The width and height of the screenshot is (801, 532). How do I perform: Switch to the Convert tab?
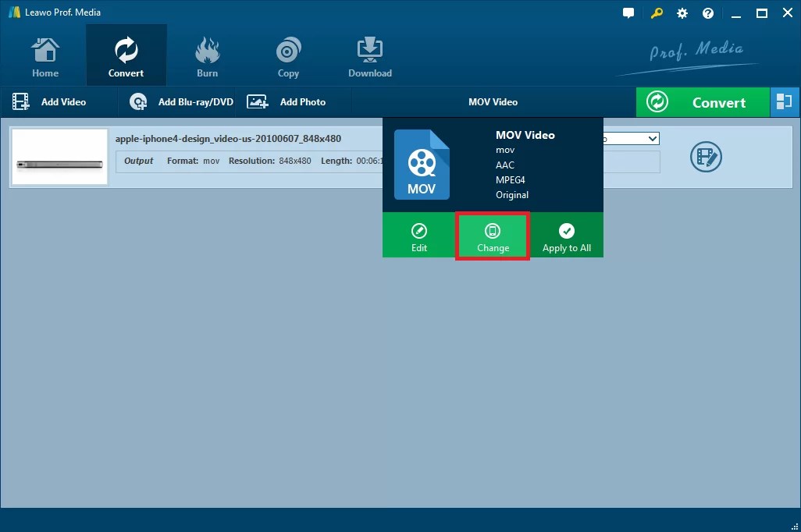[126, 55]
